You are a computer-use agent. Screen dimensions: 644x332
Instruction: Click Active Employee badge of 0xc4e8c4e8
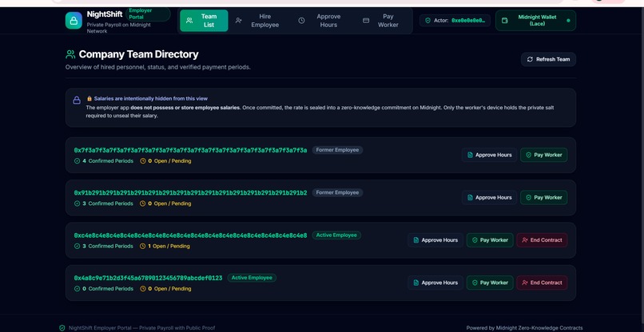(x=336, y=235)
